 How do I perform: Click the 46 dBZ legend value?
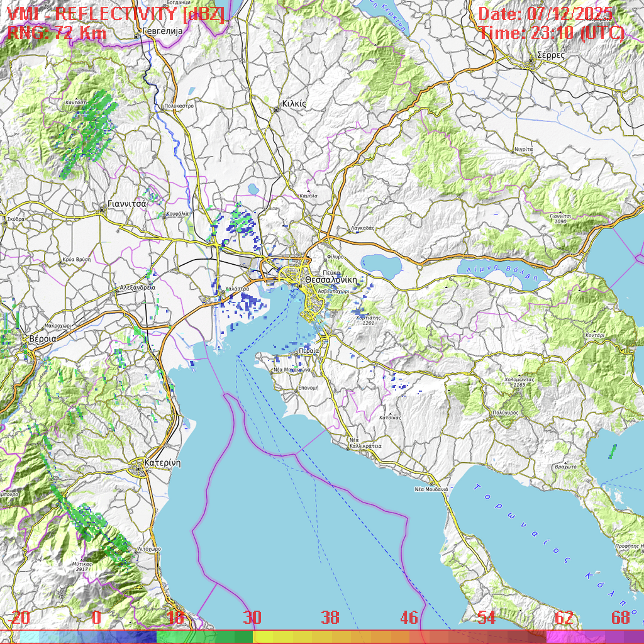click(x=409, y=618)
